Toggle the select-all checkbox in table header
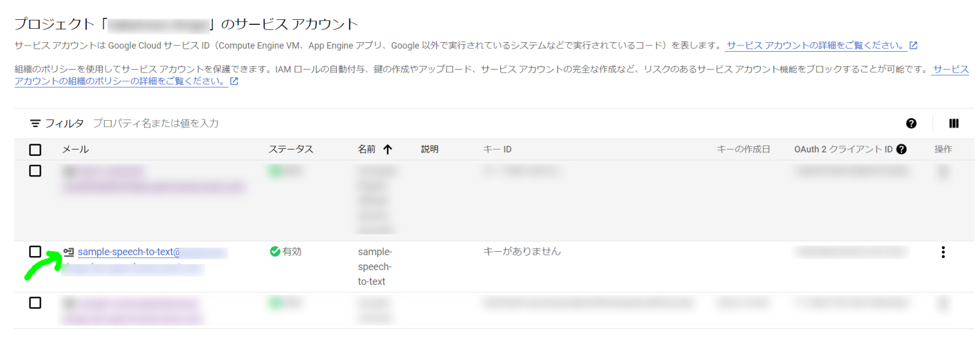The image size is (980, 338). tap(35, 150)
